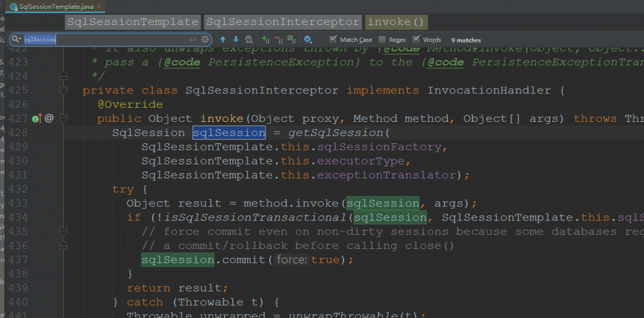Collapse the comment block fold on line 435
The image size is (644, 318).
pos(63,232)
